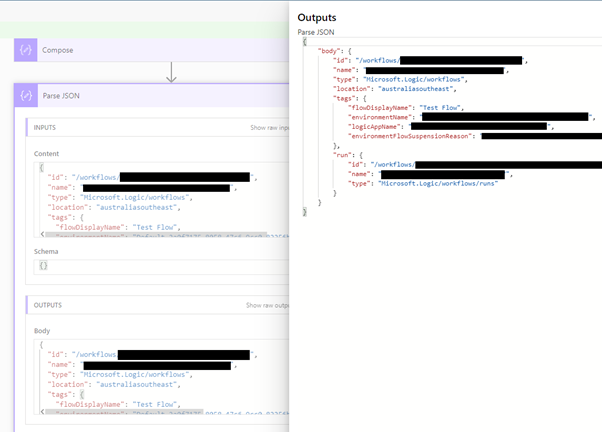Expand the Compose action card

pyautogui.click(x=152, y=50)
